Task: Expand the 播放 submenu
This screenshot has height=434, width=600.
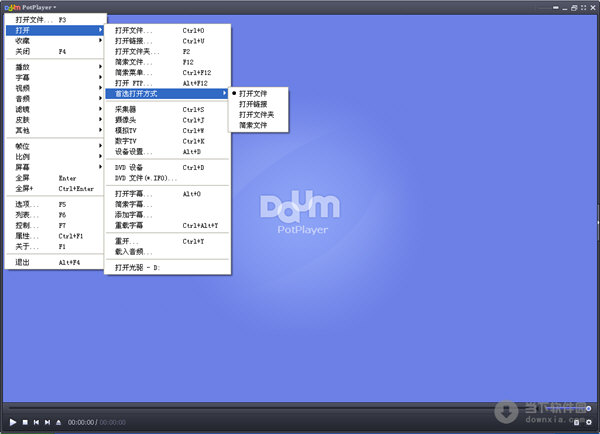Action: click(x=55, y=67)
